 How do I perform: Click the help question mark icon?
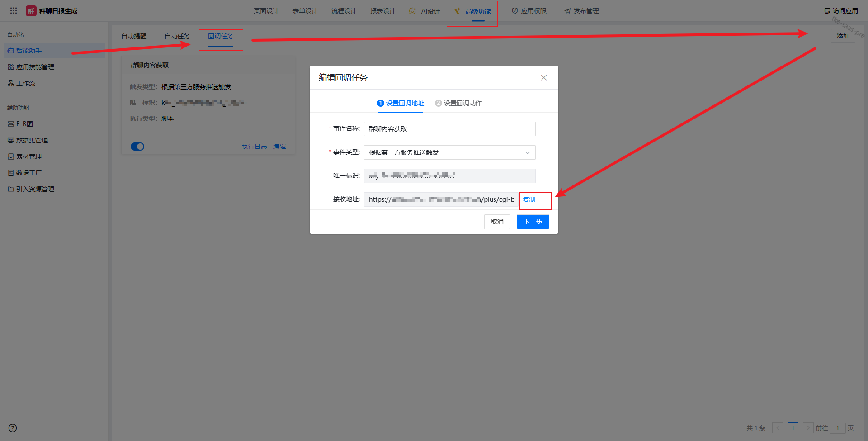click(13, 428)
